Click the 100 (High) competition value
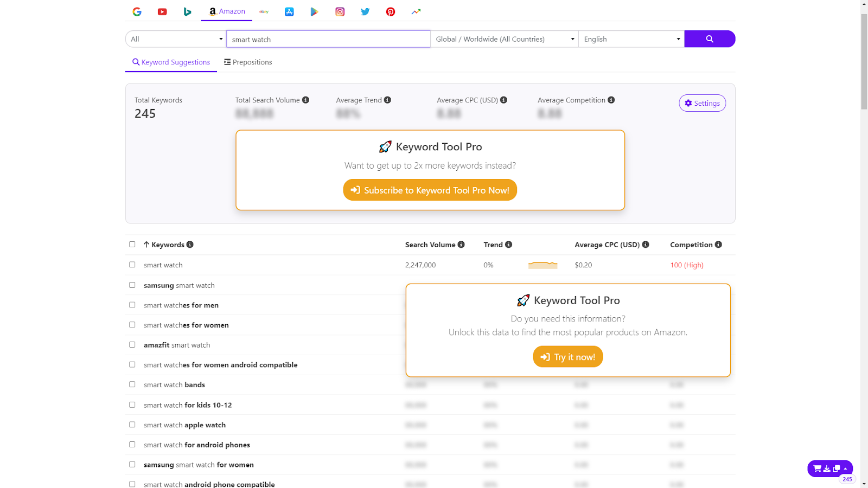This screenshot has width=868, height=488. (x=687, y=265)
